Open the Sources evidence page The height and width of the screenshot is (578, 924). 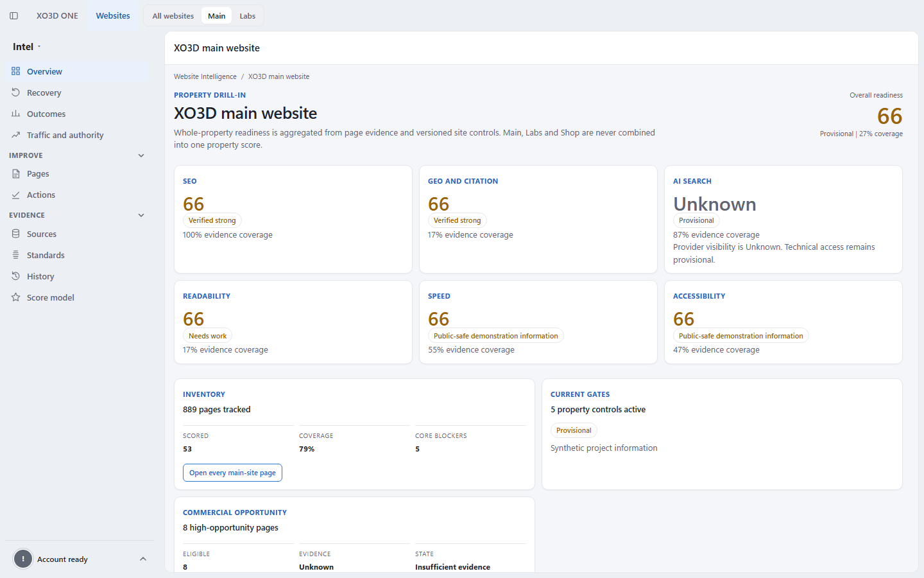77,234
